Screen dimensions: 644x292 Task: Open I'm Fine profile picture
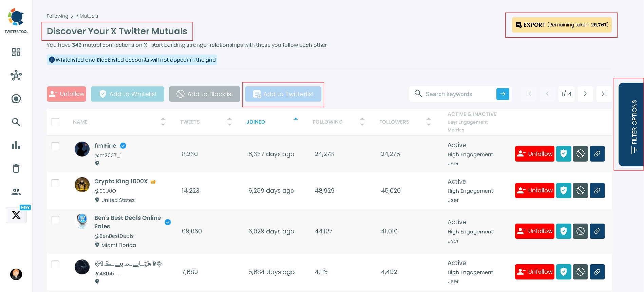[x=82, y=149]
